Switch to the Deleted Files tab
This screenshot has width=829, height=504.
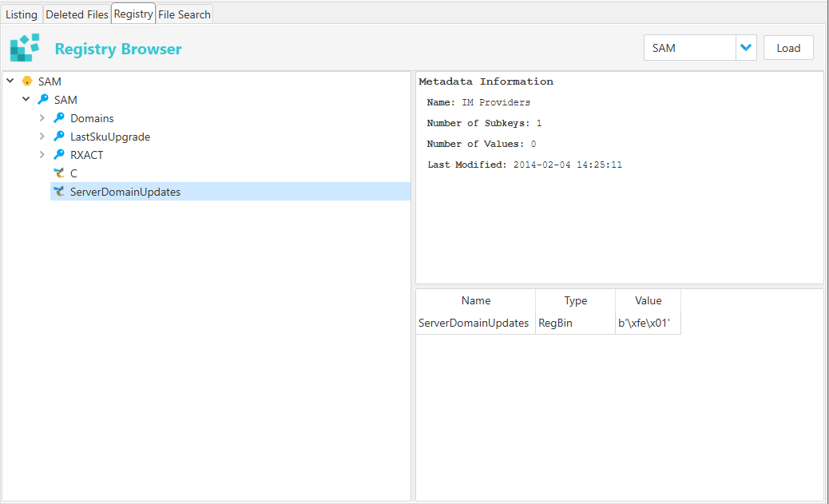tap(77, 14)
